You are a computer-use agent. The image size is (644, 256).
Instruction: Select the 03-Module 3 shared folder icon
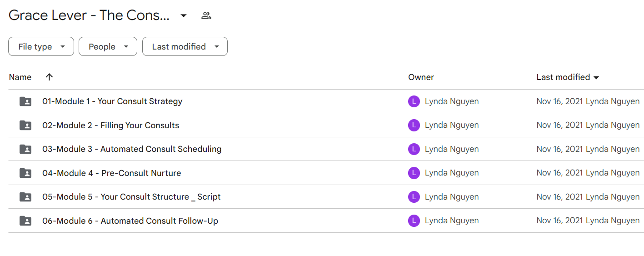26,149
